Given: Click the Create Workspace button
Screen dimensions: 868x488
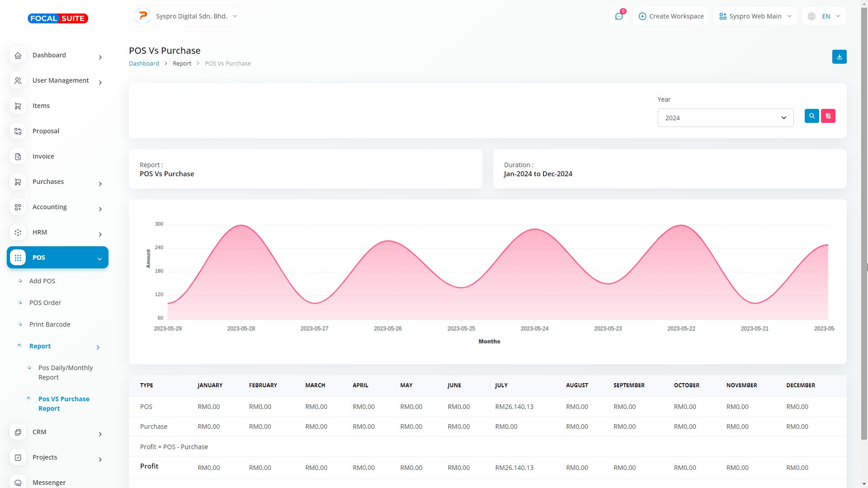Looking at the screenshot, I should (671, 16).
